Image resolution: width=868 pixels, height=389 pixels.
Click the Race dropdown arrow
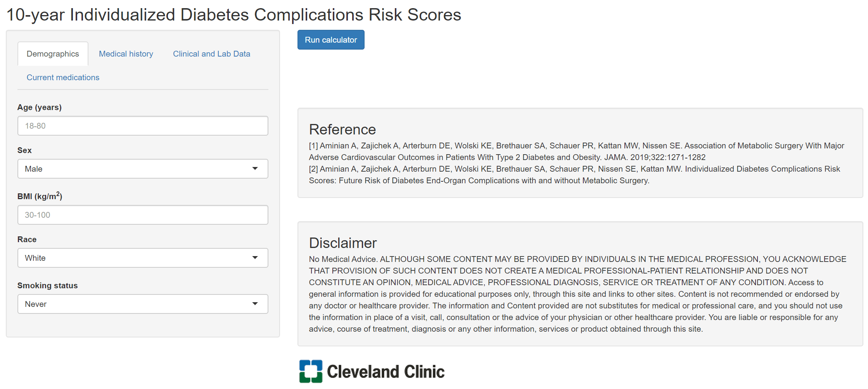(255, 258)
